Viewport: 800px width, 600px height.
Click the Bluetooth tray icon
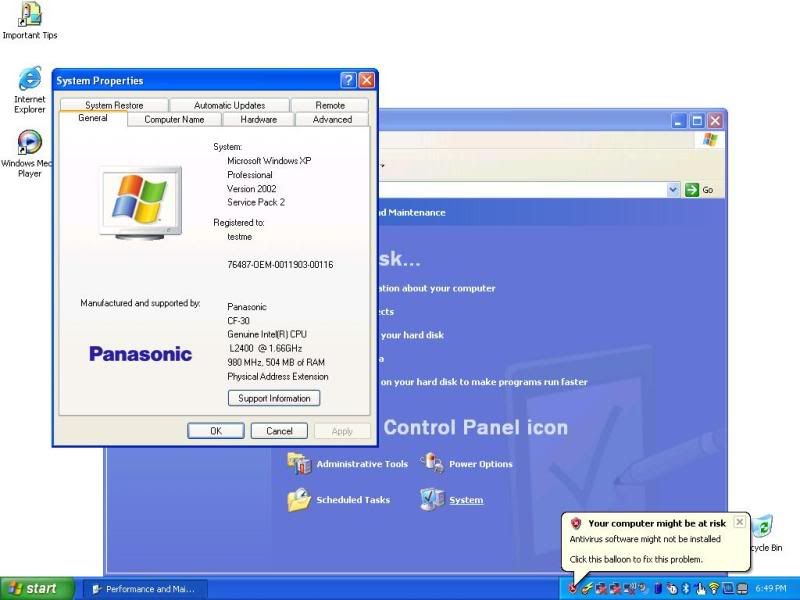686,589
